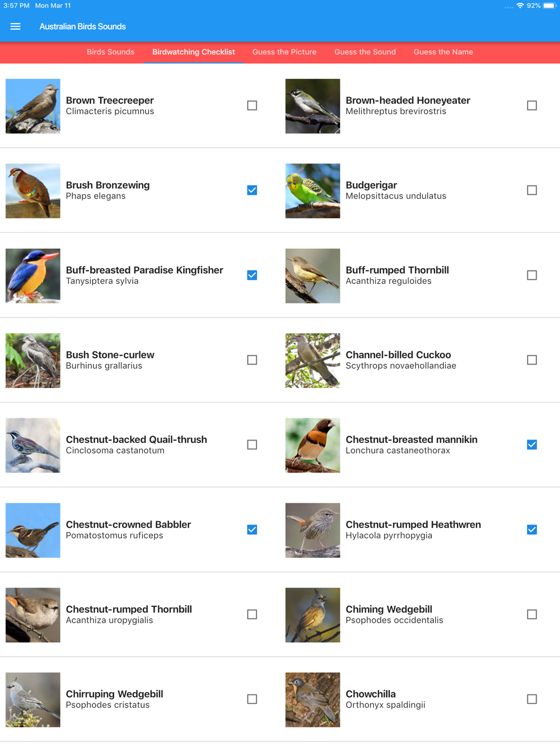This screenshot has height=747, width=560.
Task: Tap the Wi-Fi status icon
Action: click(x=520, y=6)
